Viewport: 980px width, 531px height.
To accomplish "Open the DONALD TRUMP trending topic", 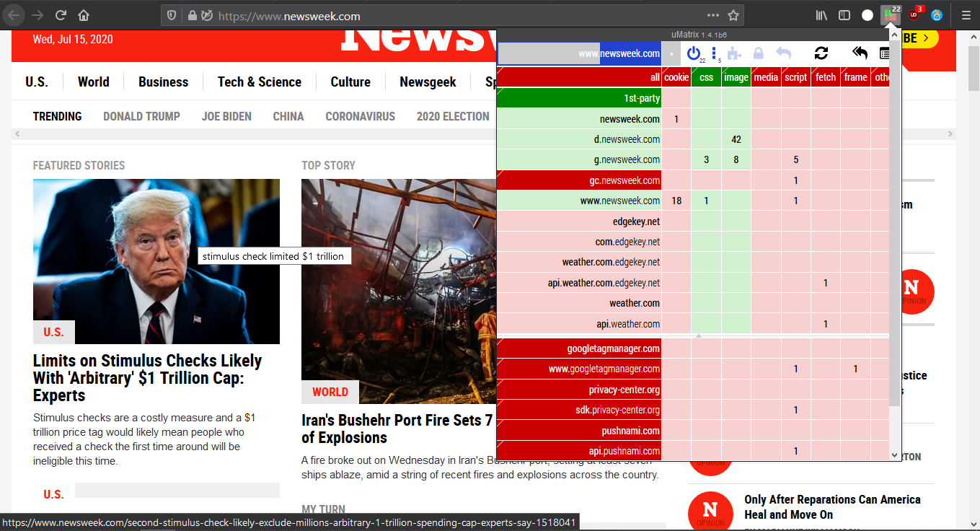I will [142, 116].
